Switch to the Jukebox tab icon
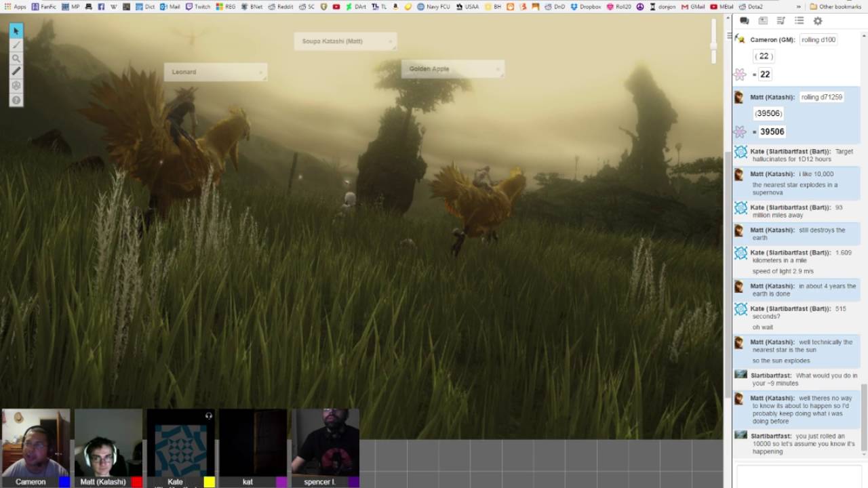868x488 pixels. [x=781, y=21]
